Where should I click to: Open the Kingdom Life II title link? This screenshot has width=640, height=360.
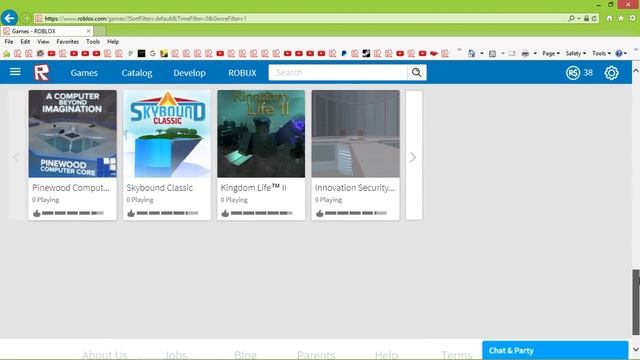pyautogui.click(x=253, y=188)
